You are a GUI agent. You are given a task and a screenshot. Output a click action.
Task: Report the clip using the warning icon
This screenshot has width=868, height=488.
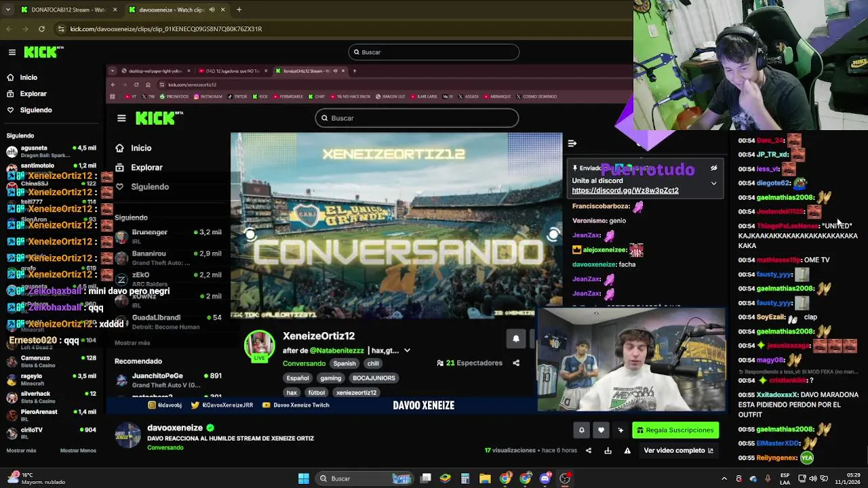pos(627,451)
